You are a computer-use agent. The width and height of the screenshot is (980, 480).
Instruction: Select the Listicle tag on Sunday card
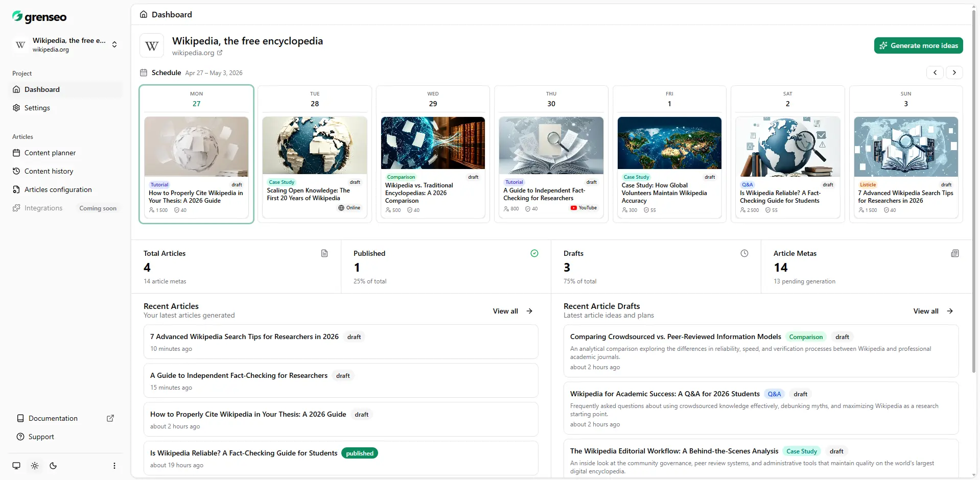click(868, 185)
